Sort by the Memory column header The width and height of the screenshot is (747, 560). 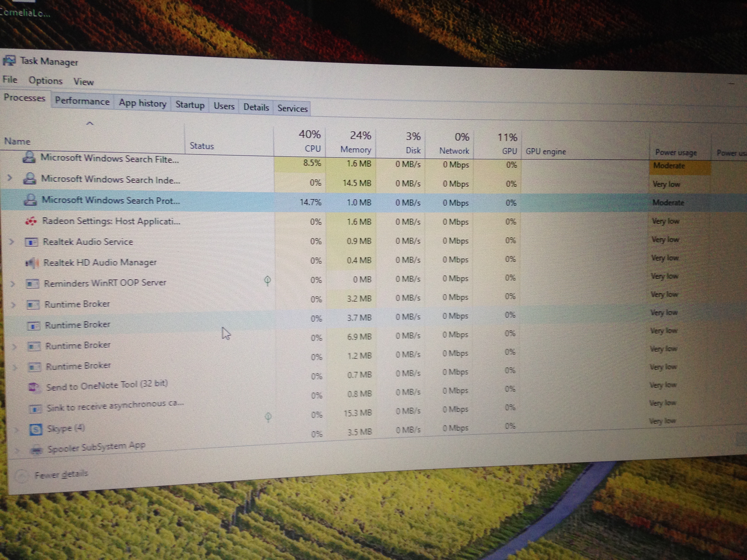pos(351,143)
